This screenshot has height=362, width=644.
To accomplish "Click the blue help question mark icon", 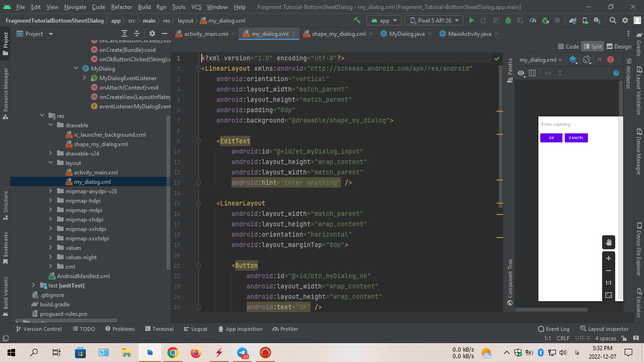I will 616,73.
